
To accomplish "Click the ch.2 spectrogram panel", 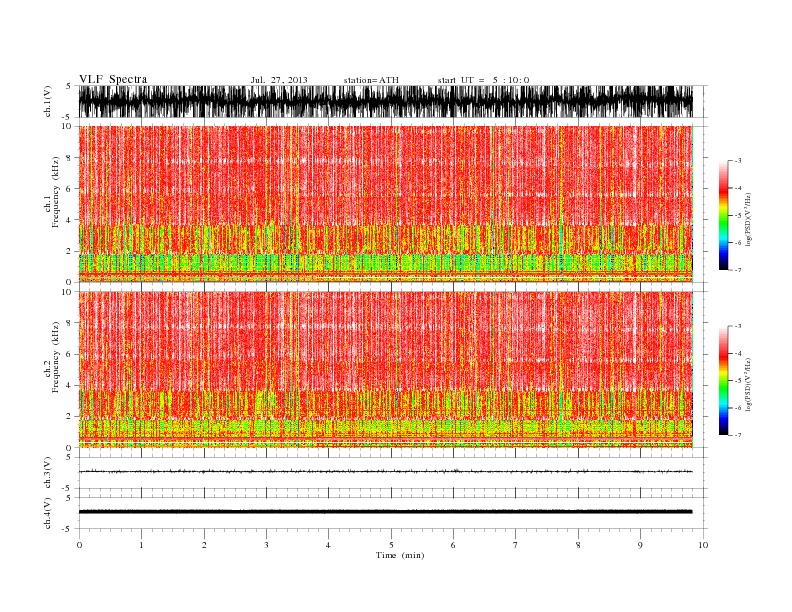I will pyautogui.click(x=385, y=370).
